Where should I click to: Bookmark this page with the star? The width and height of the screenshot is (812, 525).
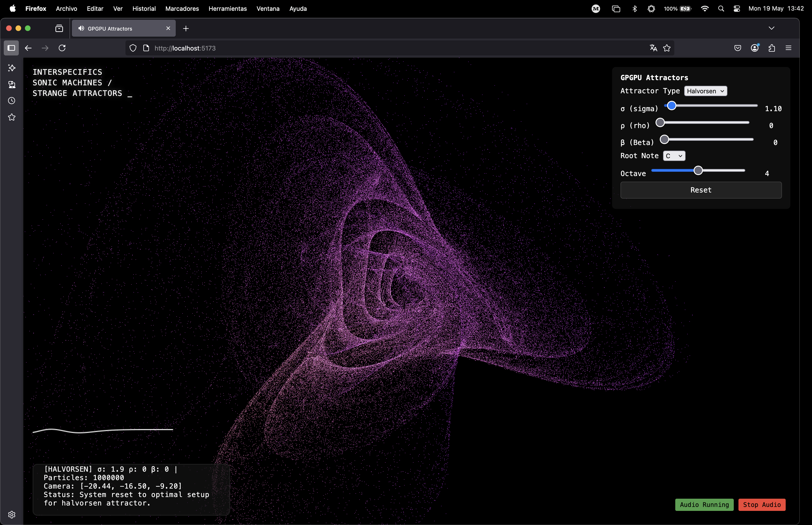pyautogui.click(x=667, y=48)
